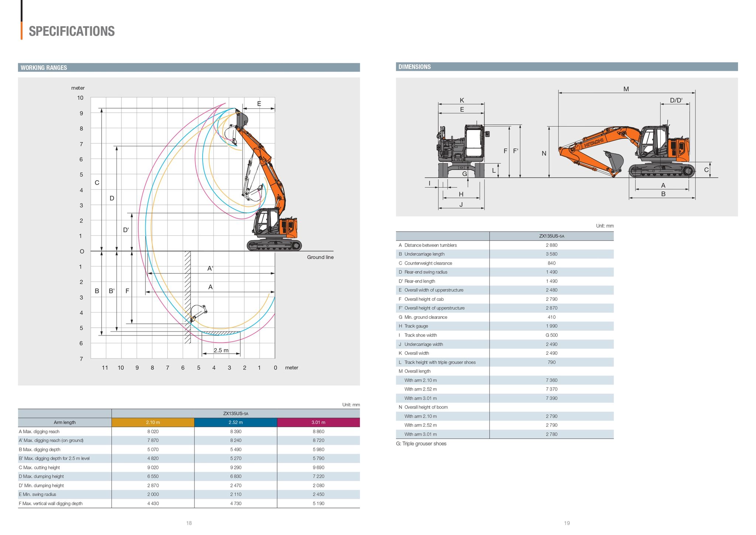Click value 7 870 in the table
756x535 pixels.
(153, 440)
